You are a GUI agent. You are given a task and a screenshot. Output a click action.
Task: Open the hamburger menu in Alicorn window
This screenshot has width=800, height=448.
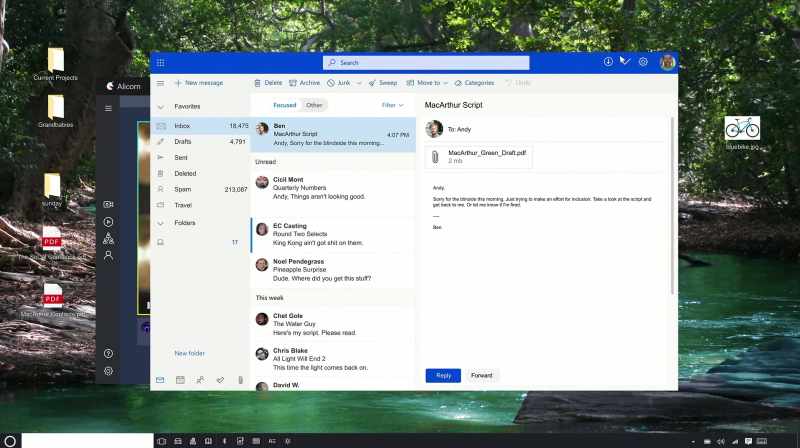(x=108, y=108)
